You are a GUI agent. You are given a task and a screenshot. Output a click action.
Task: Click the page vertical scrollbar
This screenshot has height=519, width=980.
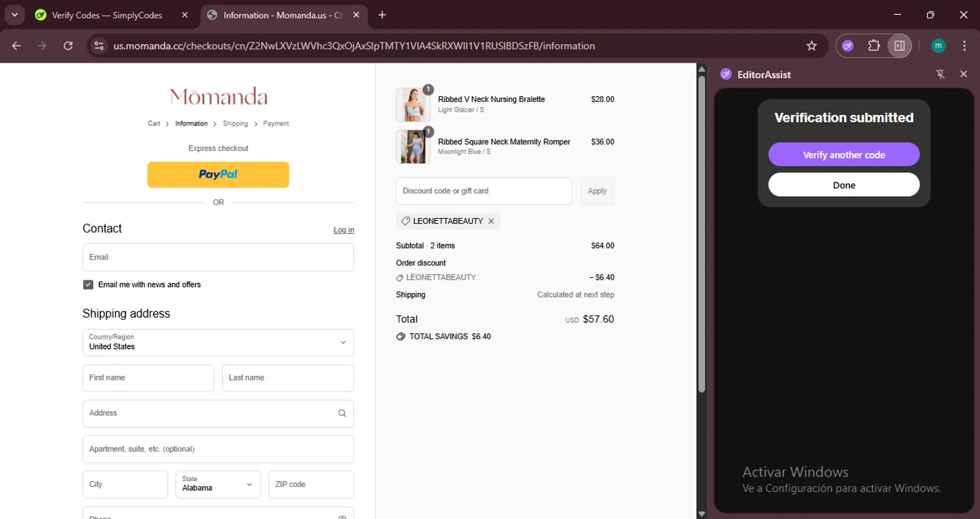702,234
